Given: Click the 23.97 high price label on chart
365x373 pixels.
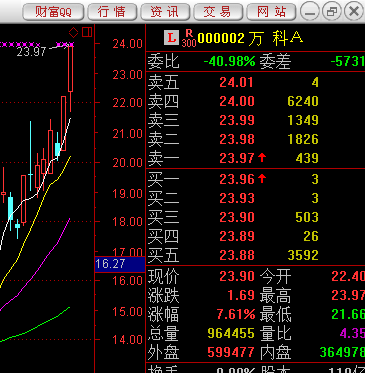Looking at the screenshot, I should [x=31, y=52].
